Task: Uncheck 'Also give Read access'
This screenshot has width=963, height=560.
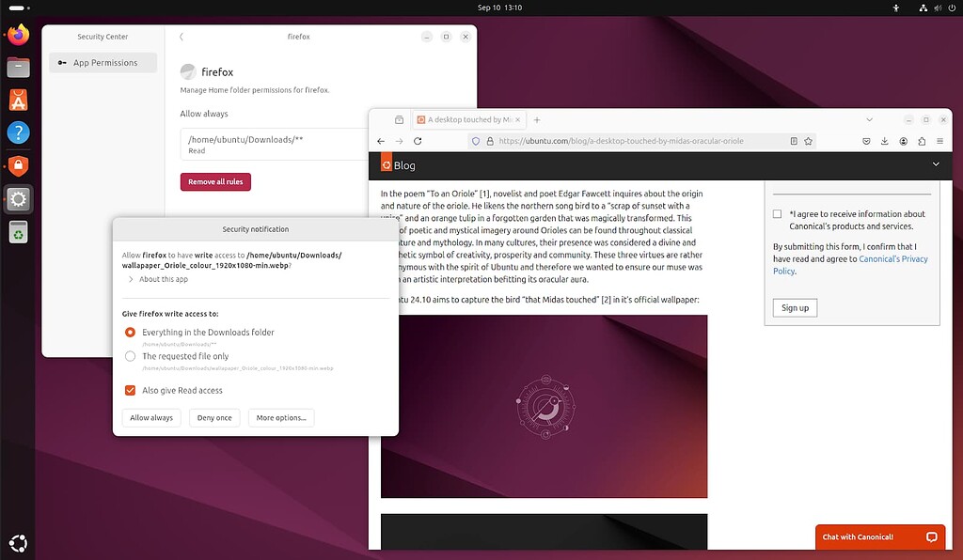Action: coord(130,390)
